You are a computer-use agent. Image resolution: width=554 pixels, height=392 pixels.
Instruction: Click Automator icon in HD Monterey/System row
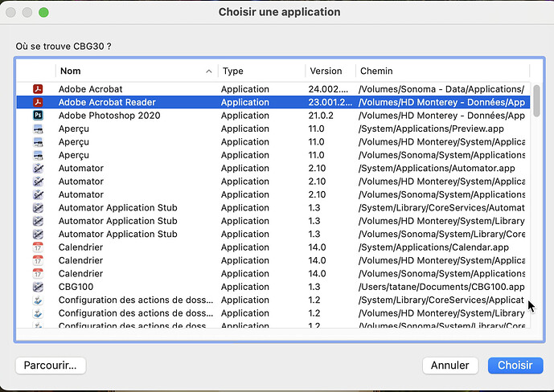38,182
